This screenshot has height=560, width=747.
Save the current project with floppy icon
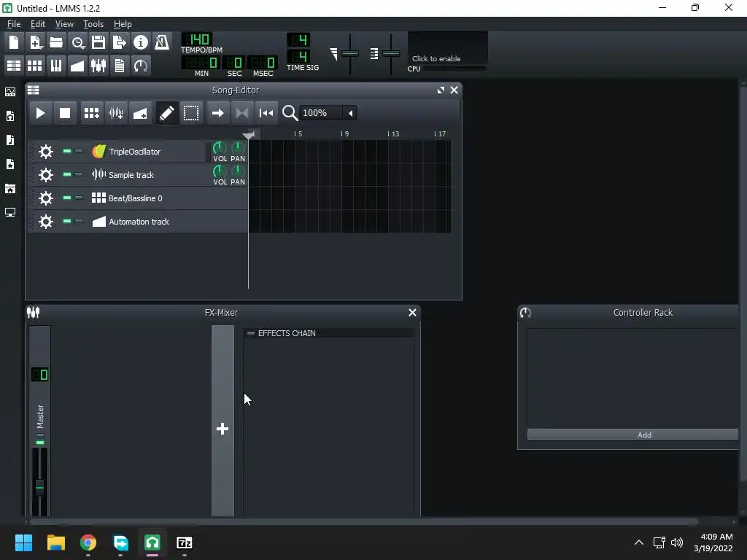[x=98, y=42]
